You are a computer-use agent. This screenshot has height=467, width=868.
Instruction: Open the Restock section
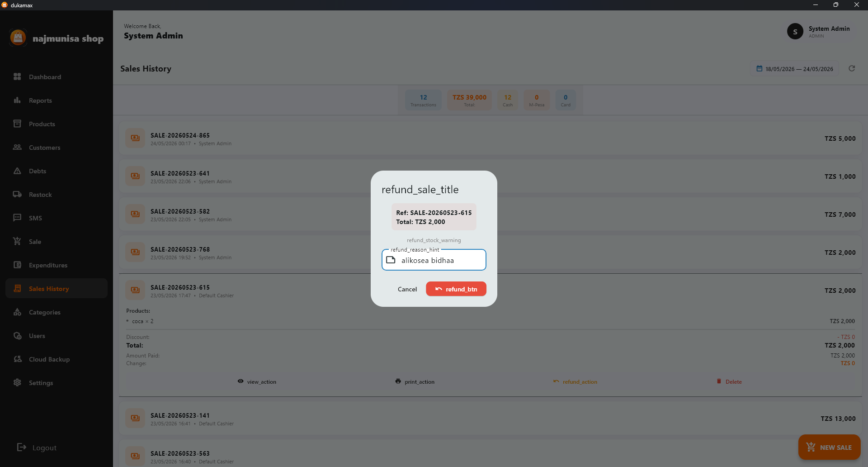[57, 195]
